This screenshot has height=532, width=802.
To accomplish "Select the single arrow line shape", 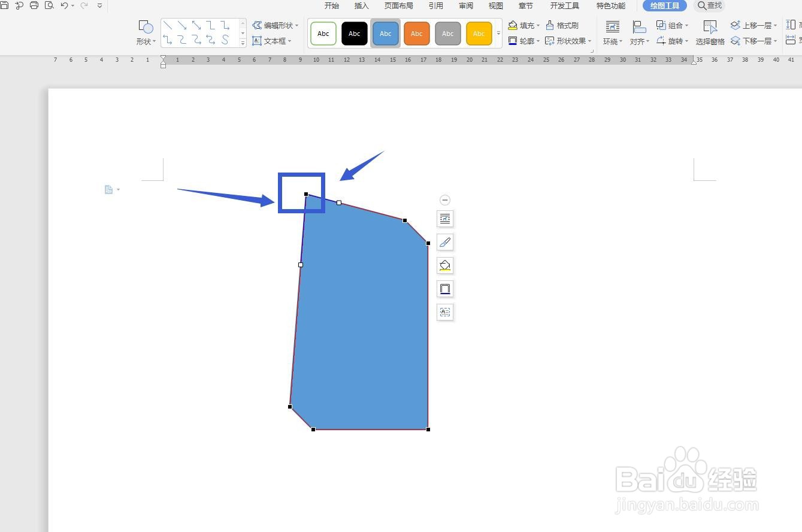I will [x=182, y=25].
